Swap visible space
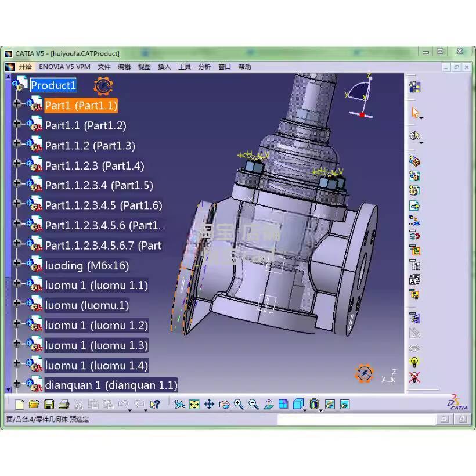Image resolution: width=476 pixels, height=476 pixels. [345, 405]
